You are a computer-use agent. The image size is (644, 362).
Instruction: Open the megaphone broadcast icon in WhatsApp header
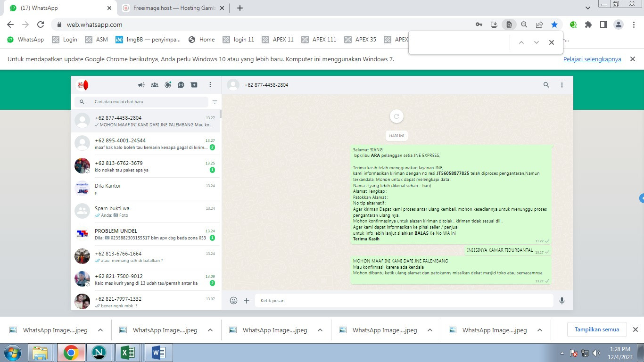[141, 85]
